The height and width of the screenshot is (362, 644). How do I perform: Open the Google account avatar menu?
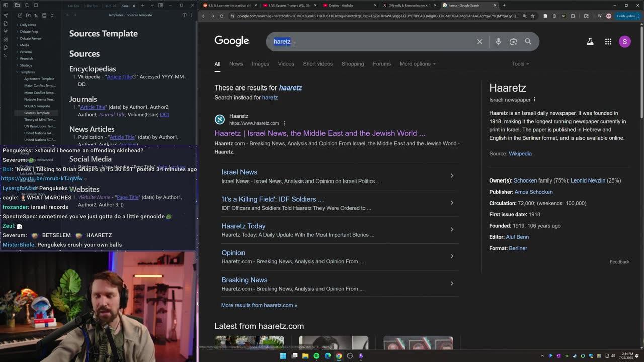(624, 42)
